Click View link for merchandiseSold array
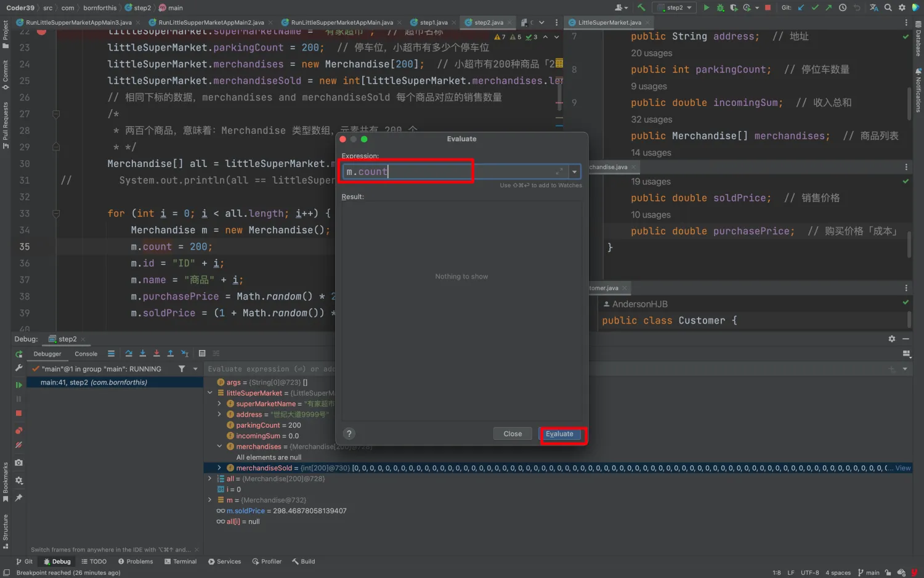The width and height of the screenshot is (924, 578). tap(903, 468)
